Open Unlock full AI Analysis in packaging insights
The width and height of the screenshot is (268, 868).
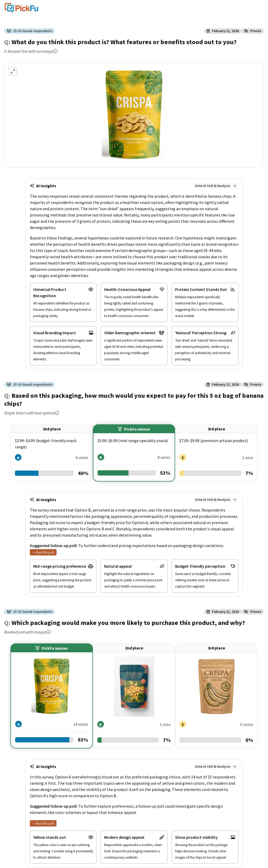(x=215, y=767)
